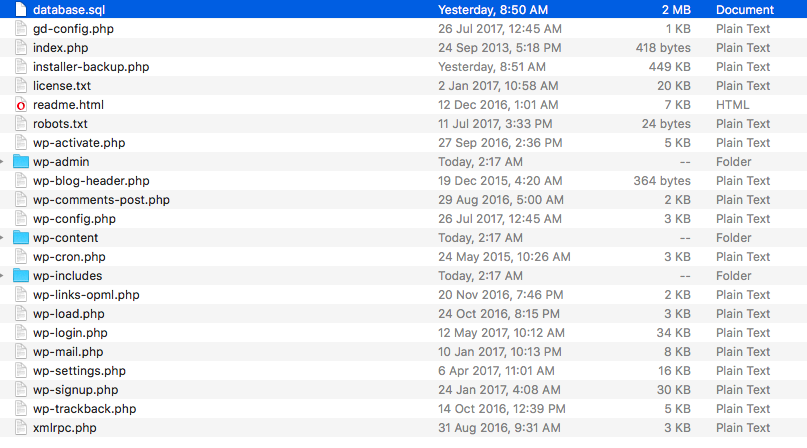The image size is (807, 448).
Task: Select the installer-backup.php file name
Action: [x=91, y=67]
